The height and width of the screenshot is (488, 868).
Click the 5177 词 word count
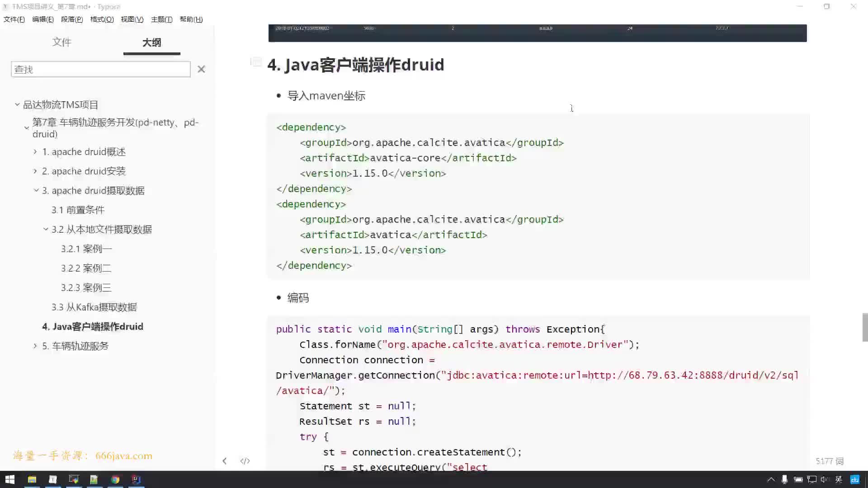click(830, 461)
